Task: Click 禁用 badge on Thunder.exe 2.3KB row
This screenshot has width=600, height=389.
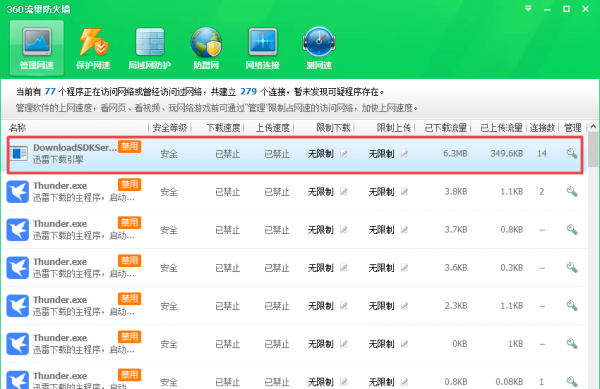Action: pos(129,299)
